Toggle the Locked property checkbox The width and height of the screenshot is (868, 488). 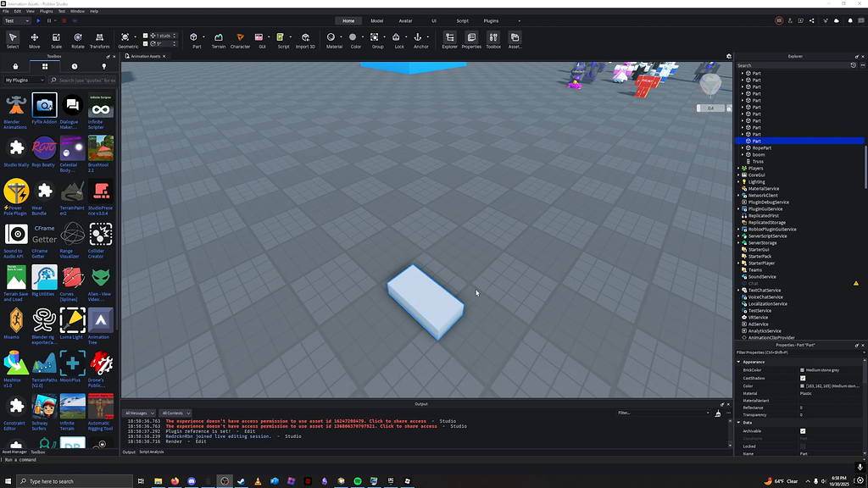coord(803,446)
